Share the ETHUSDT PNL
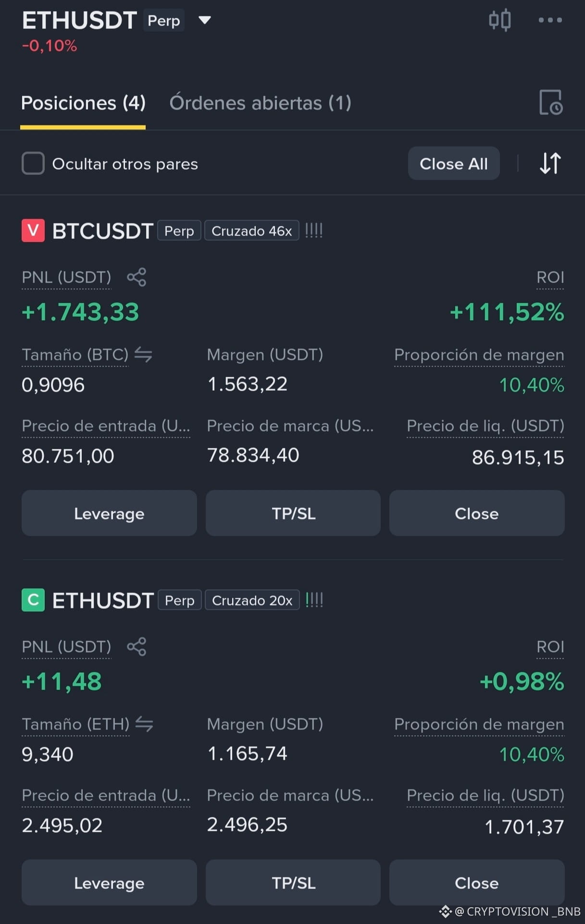The width and height of the screenshot is (585, 924). (137, 647)
